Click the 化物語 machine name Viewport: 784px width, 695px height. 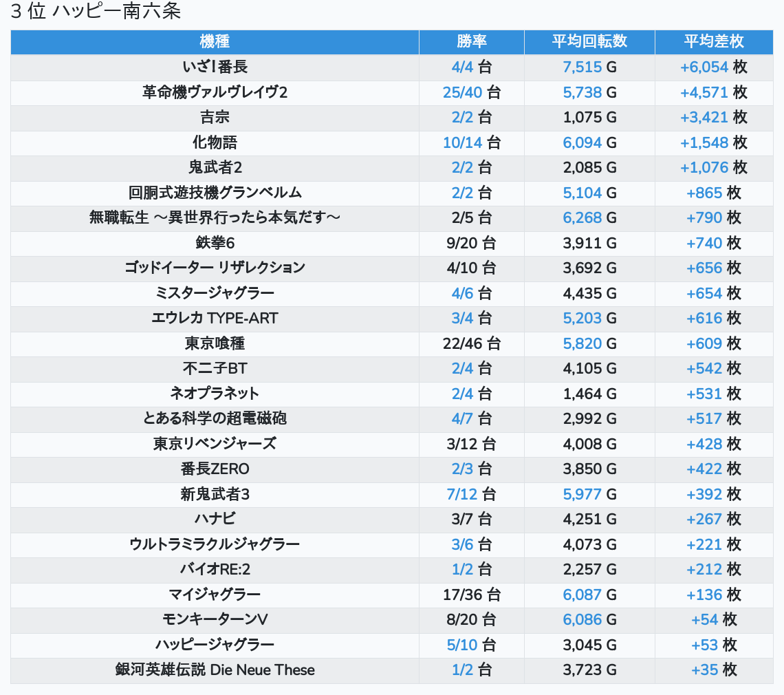215,142
